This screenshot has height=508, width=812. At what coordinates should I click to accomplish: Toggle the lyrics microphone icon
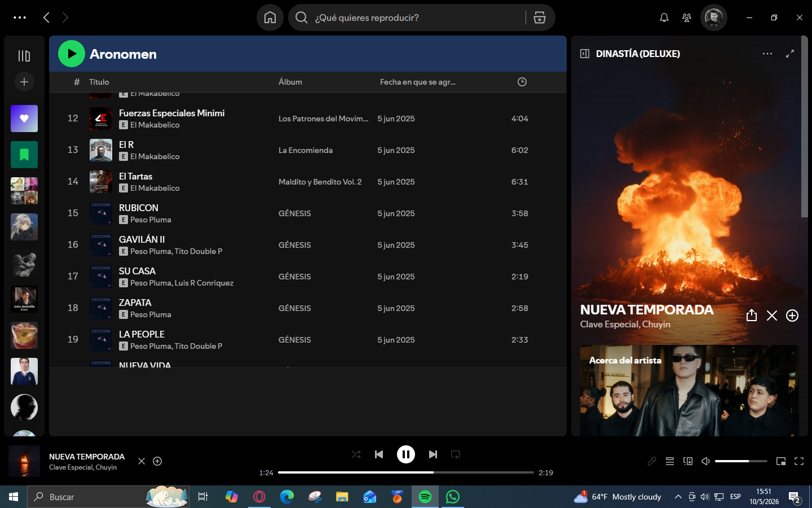(x=652, y=461)
